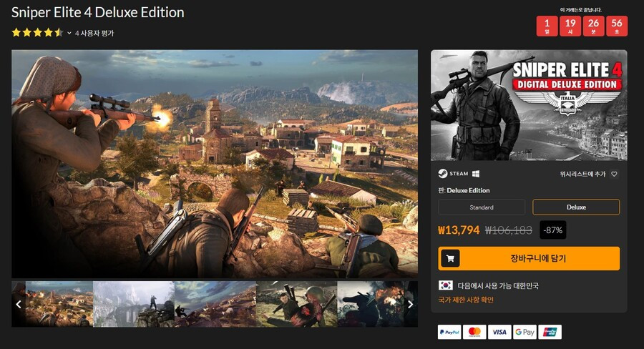Show next screenshots with right arrow

[410, 304]
